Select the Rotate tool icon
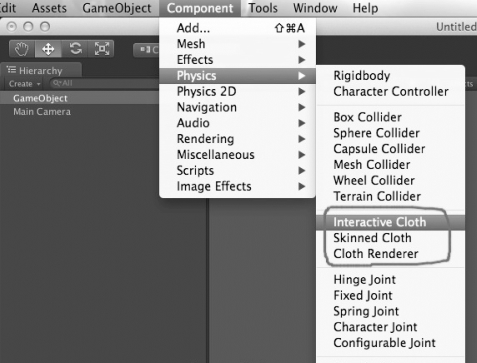 [75, 49]
